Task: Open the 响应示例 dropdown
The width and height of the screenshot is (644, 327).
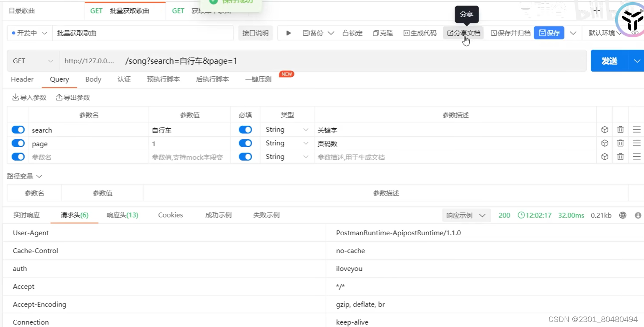Action: pyautogui.click(x=466, y=215)
